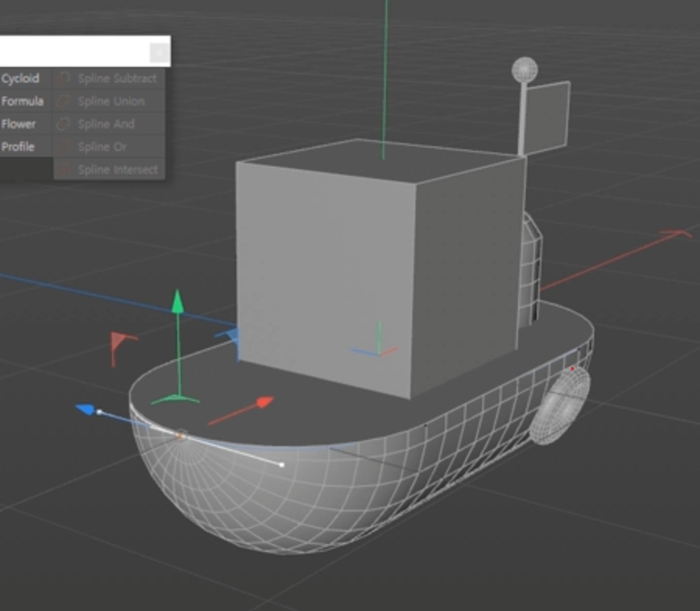
Task: Clear the search field with its x button
Action: click(x=159, y=53)
